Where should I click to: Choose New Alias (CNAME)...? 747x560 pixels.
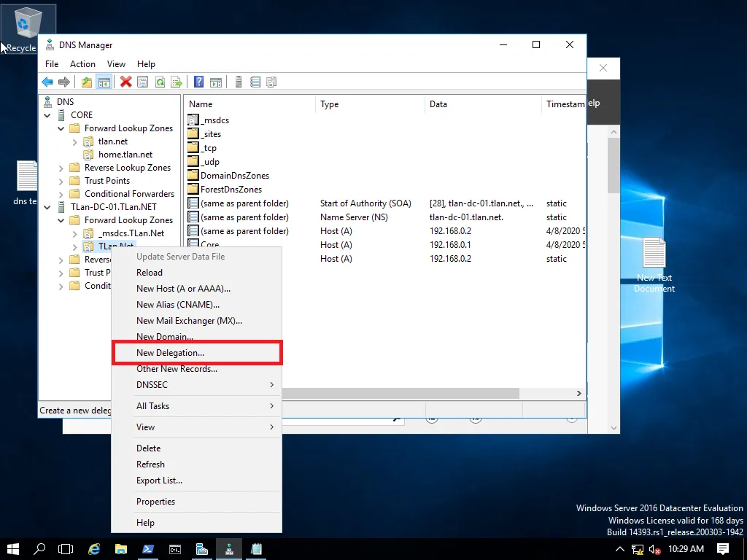tap(197, 305)
